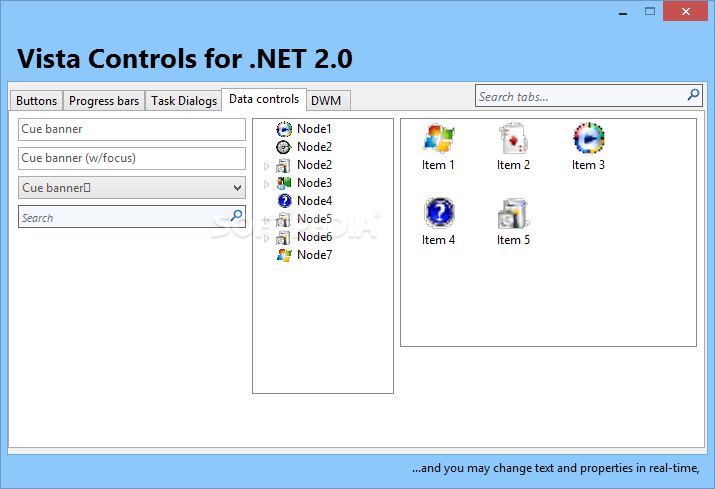Expand the Node5 tree node
The width and height of the screenshot is (715, 489).
pos(267,220)
